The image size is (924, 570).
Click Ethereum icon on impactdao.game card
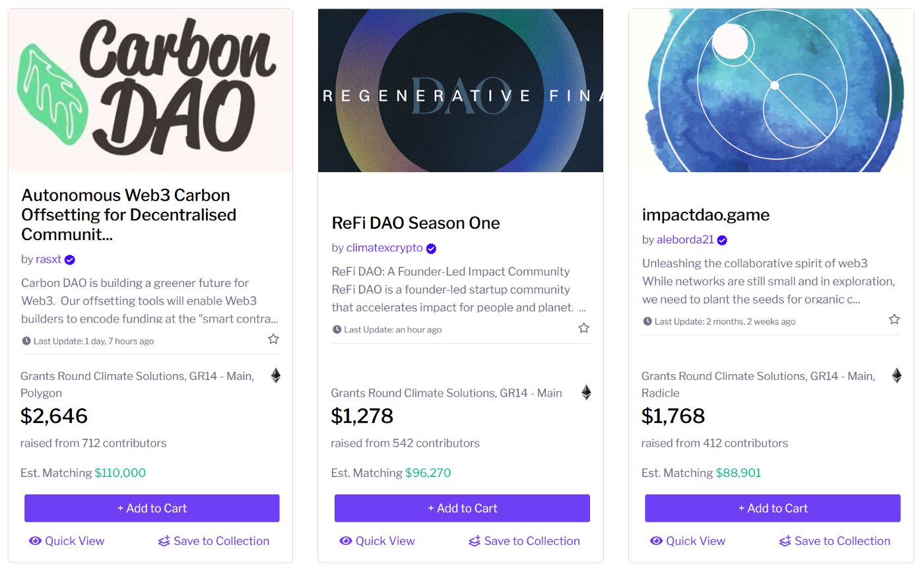[x=896, y=376]
